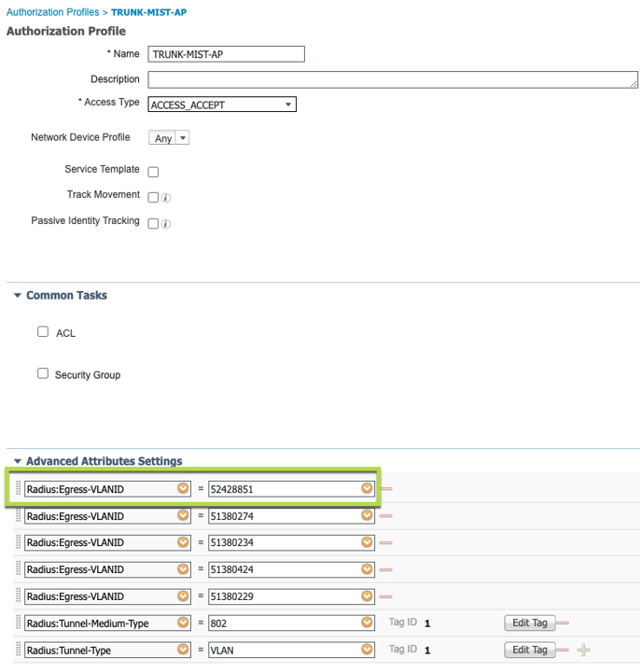Click the resize grip of the Description box
The image size is (640, 672).
pos(634,84)
